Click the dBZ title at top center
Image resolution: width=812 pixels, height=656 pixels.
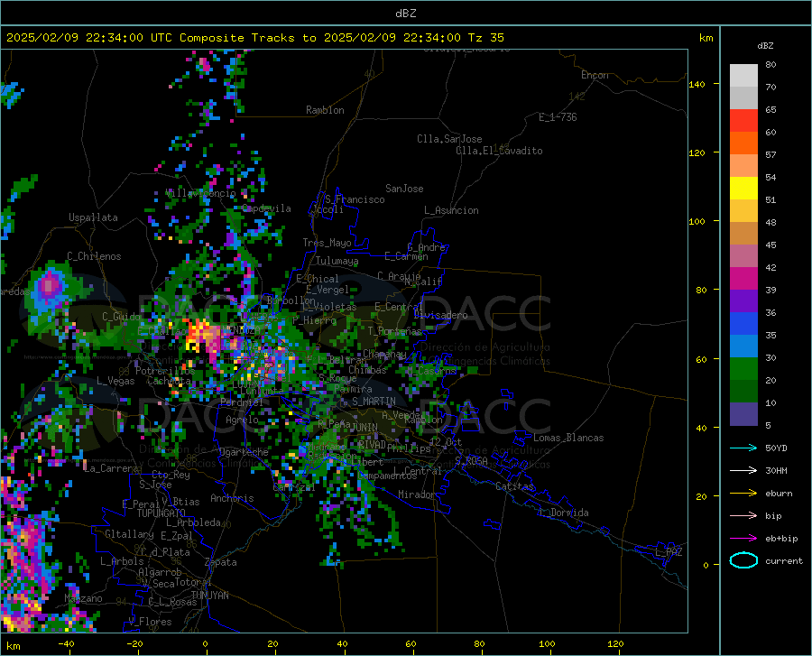[x=405, y=14]
